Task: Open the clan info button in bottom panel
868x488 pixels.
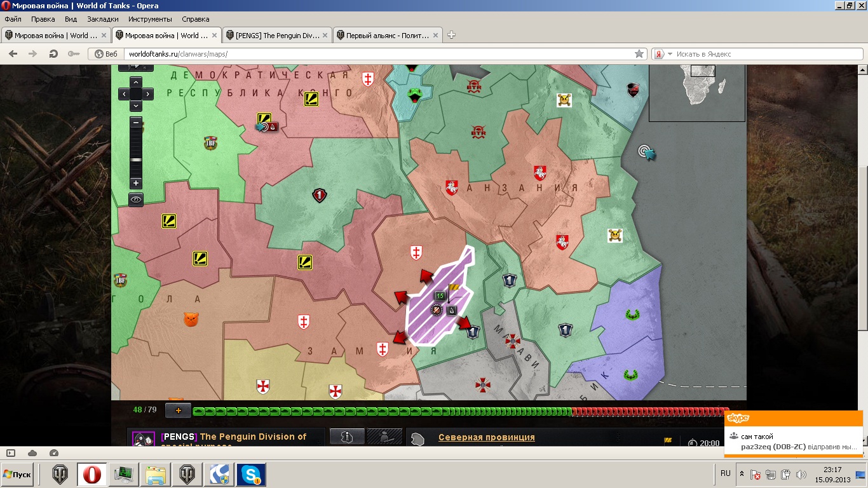Action: coord(347,437)
